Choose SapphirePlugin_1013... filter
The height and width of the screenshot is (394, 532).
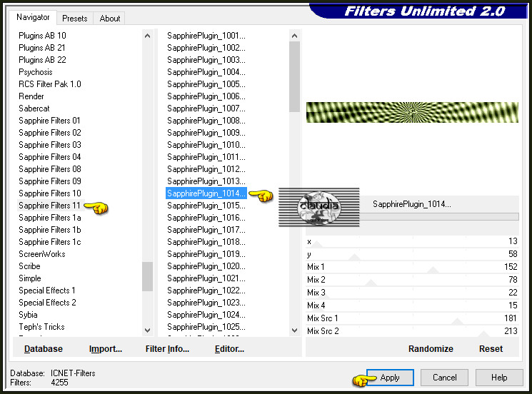coord(206,181)
